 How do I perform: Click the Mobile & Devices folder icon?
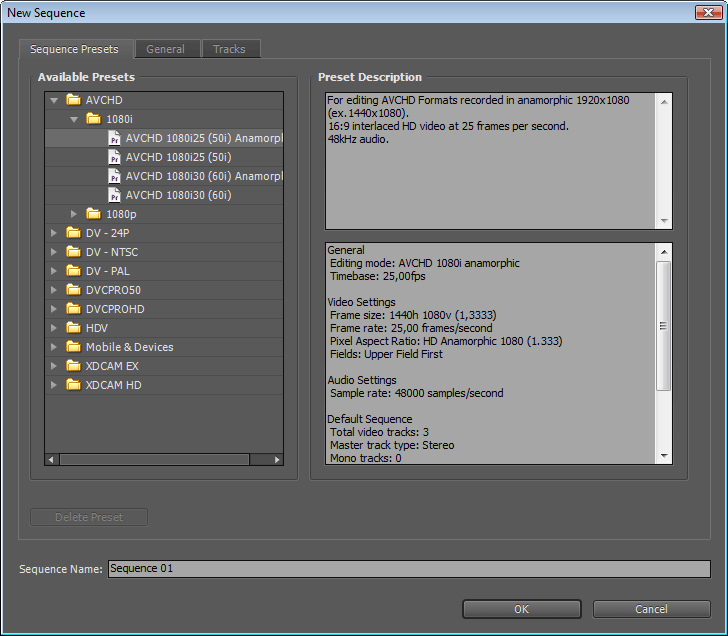click(73, 347)
